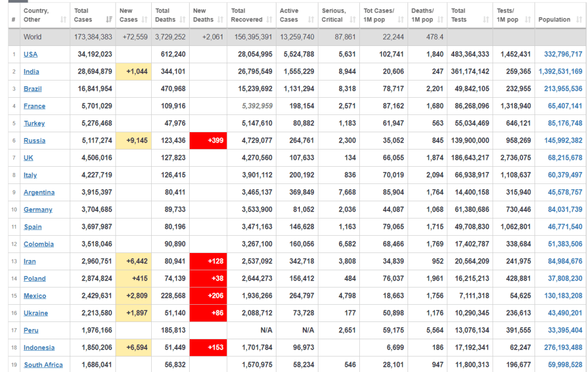588x372 pixels.
Task: Sort table by Total Cases column icon
Action: [x=109, y=20]
